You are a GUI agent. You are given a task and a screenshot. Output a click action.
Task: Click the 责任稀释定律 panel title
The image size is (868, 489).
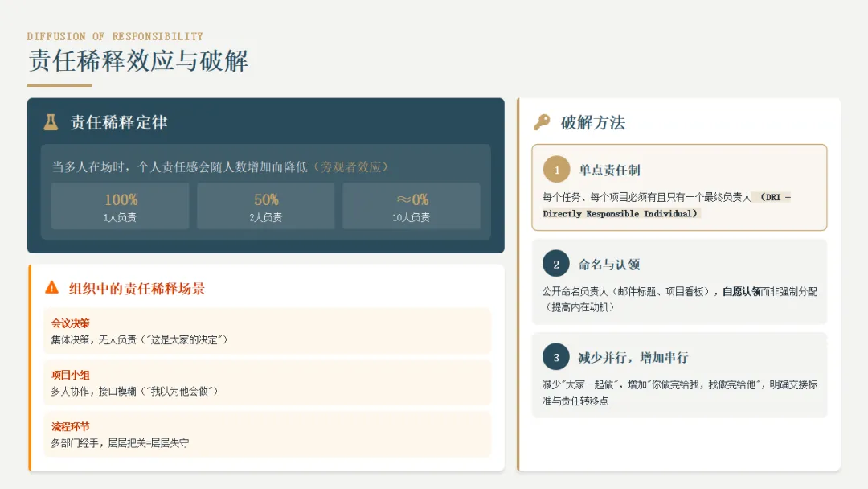click(x=118, y=122)
